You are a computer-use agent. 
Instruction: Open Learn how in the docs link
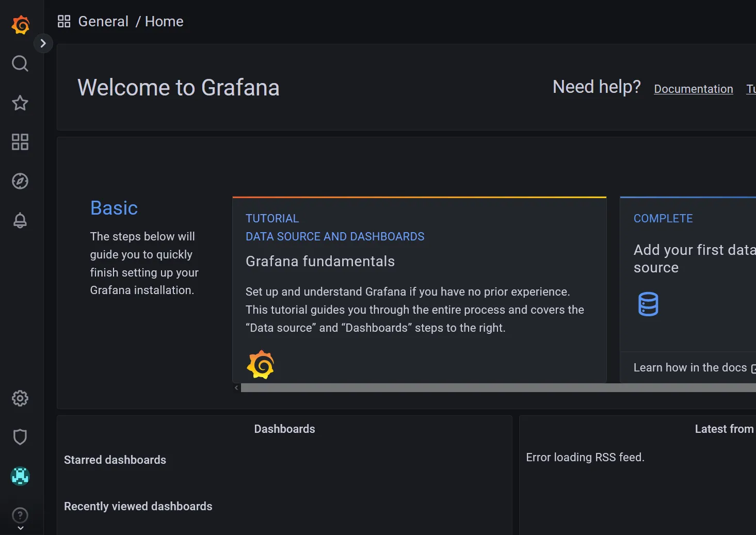point(695,367)
